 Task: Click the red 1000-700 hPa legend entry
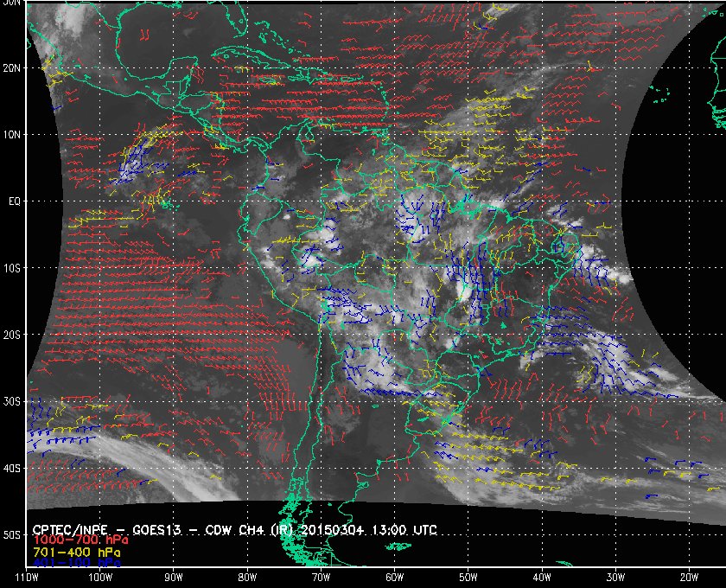(80, 540)
